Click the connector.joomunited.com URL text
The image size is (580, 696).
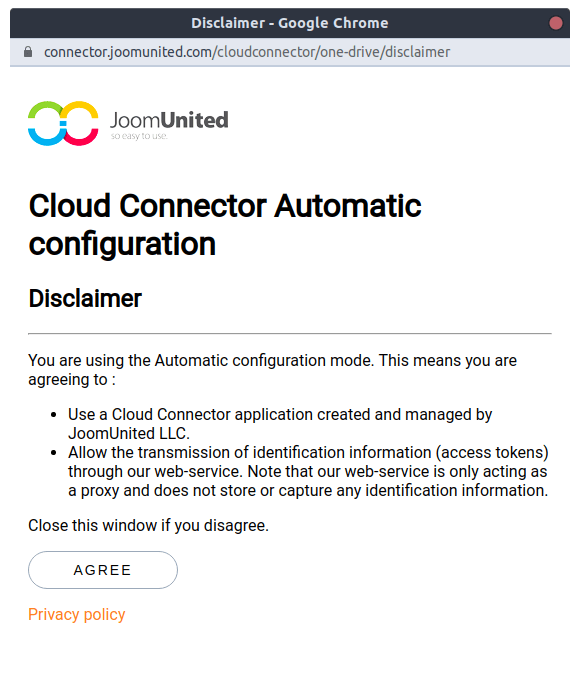(x=247, y=52)
